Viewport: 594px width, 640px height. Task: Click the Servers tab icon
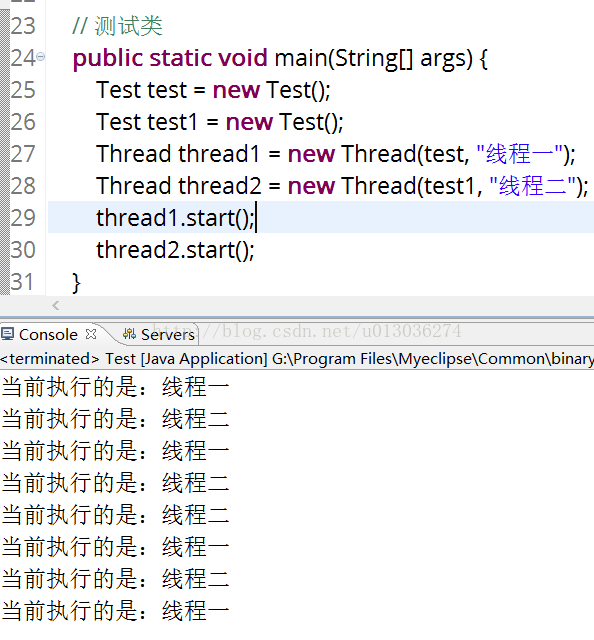129,334
